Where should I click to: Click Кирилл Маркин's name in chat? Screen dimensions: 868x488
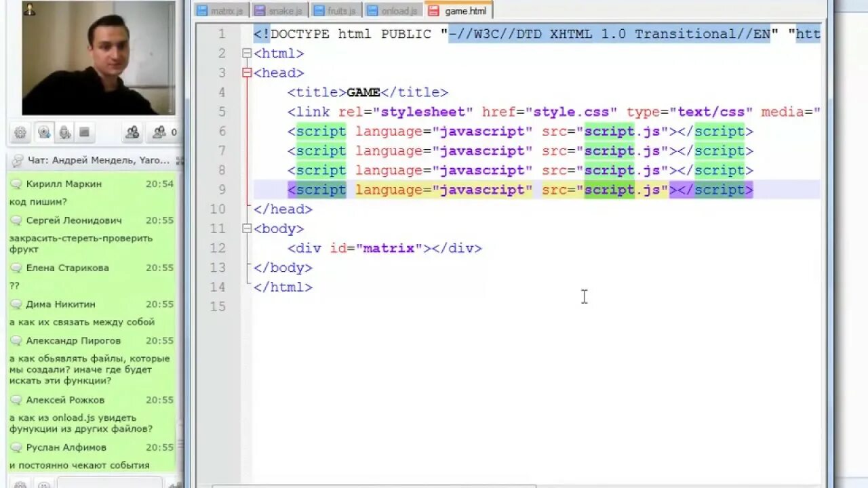(64, 184)
